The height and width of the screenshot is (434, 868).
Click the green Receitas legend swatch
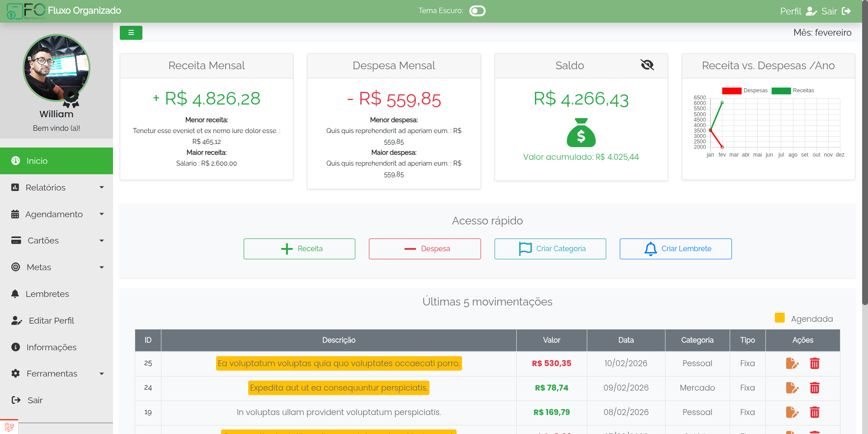coord(781,91)
